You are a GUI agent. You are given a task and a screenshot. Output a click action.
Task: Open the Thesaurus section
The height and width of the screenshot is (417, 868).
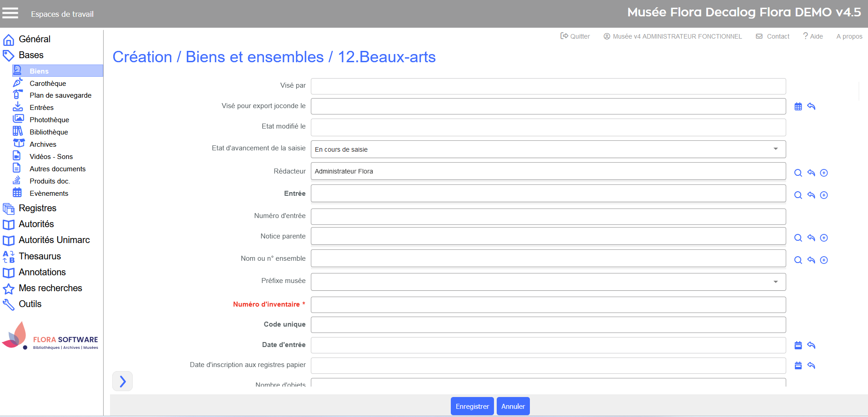tap(40, 256)
